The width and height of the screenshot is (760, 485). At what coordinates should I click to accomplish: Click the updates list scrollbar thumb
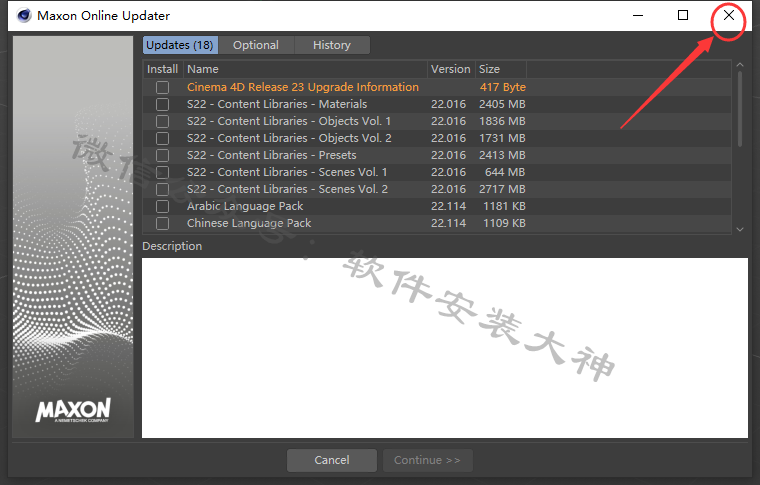[x=740, y=109]
